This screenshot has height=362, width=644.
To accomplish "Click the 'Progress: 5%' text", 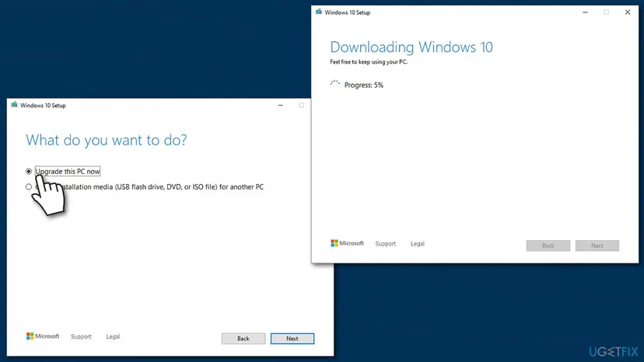I will click(363, 85).
